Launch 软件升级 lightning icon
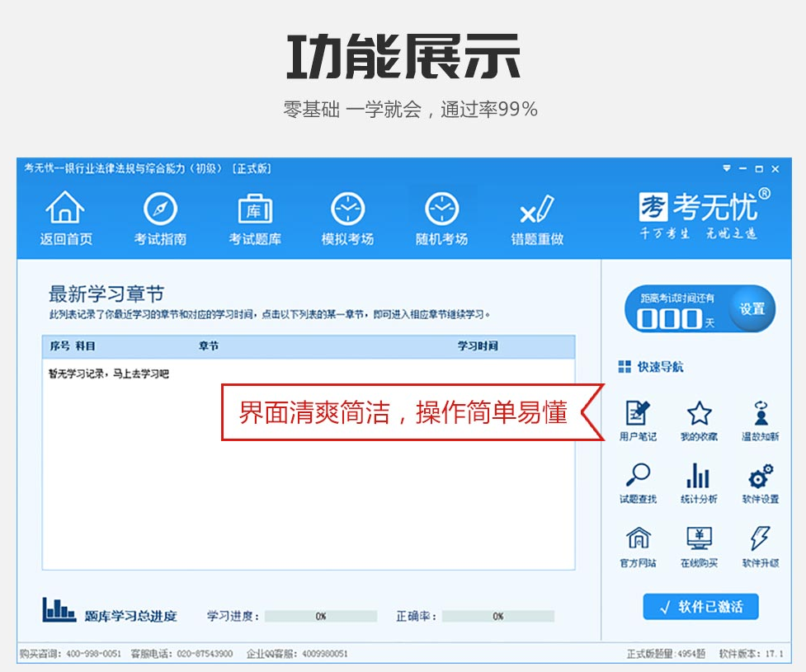Image resolution: width=806 pixels, height=672 pixels. tap(761, 538)
